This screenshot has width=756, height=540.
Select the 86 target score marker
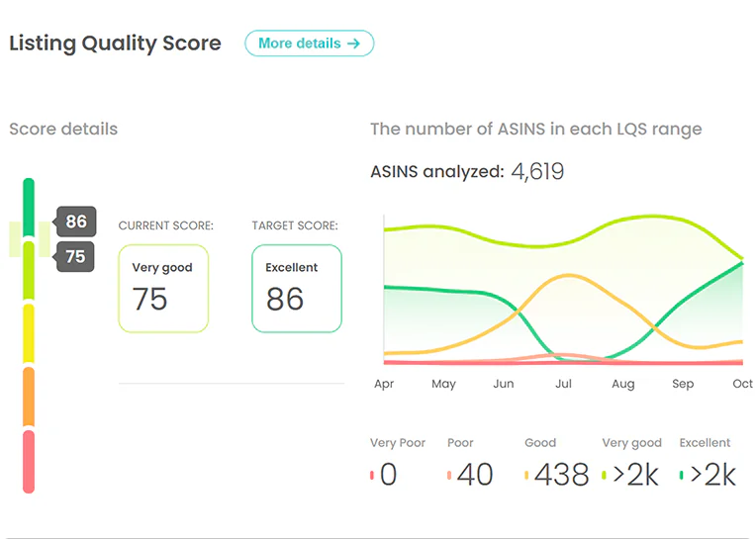point(75,221)
